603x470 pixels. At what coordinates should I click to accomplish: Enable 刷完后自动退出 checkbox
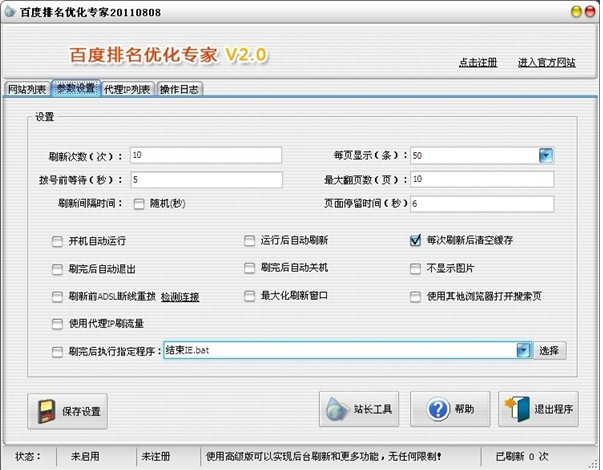[57, 269]
